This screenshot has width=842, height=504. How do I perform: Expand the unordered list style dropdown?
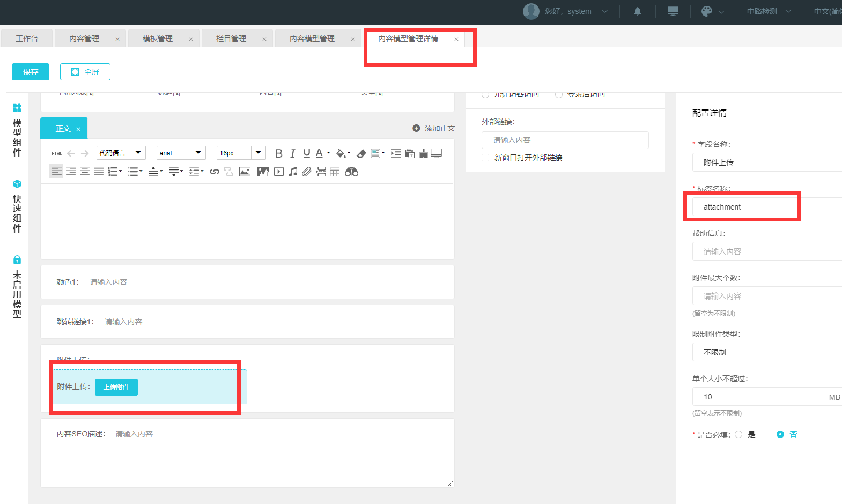coord(141,172)
